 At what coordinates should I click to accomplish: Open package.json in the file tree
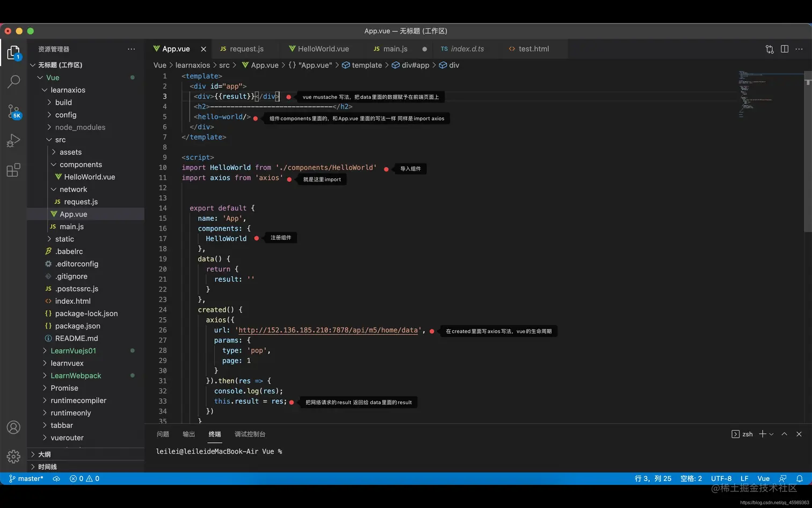click(86, 326)
